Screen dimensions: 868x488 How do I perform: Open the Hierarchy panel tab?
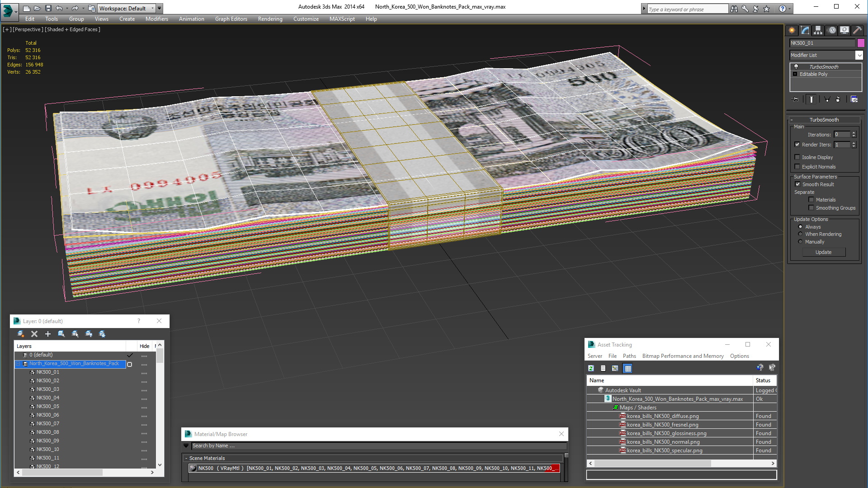818,30
